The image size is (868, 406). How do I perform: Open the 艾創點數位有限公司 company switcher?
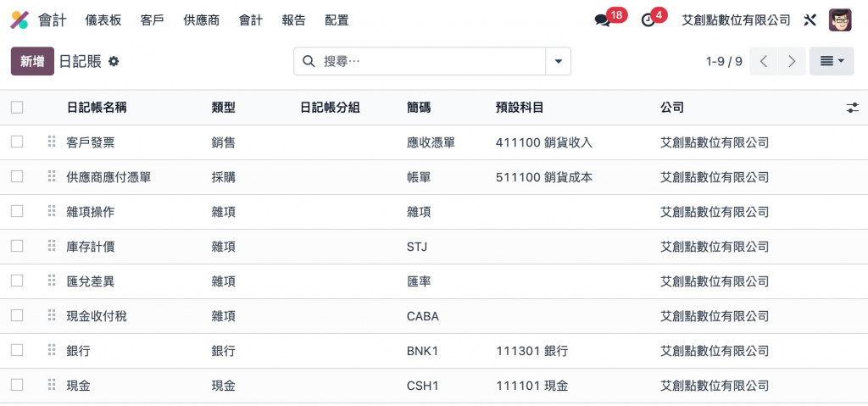tap(736, 20)
